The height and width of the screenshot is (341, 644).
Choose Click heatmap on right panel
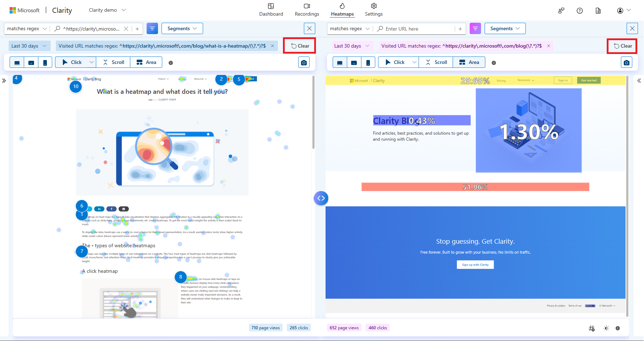tap(395, 62)
